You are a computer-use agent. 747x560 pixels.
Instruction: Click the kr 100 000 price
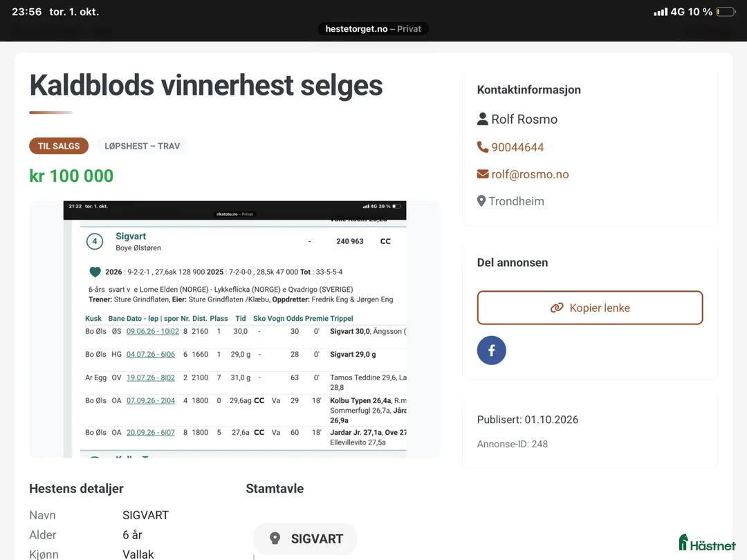coord(71,176)
